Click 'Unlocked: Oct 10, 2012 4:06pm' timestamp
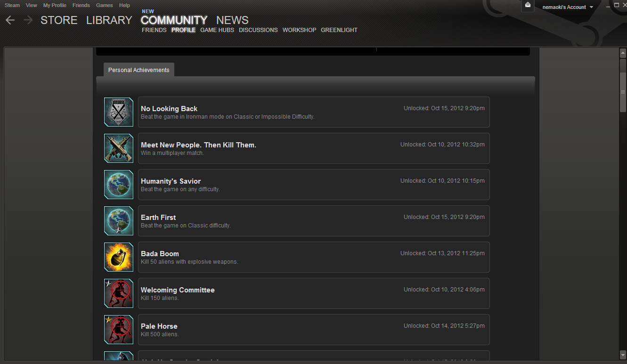 click(x=444, y=290)
